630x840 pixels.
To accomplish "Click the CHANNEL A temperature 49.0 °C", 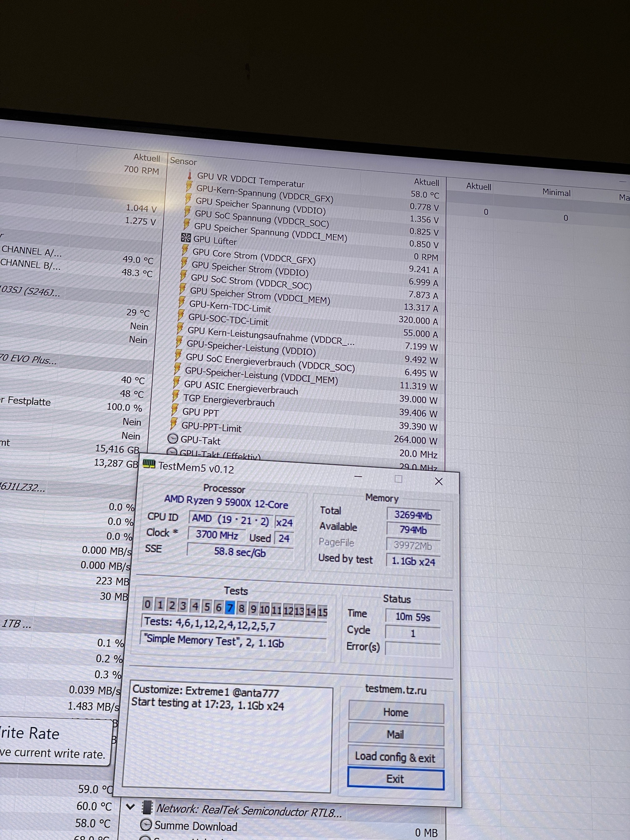I will coord(138,260).
